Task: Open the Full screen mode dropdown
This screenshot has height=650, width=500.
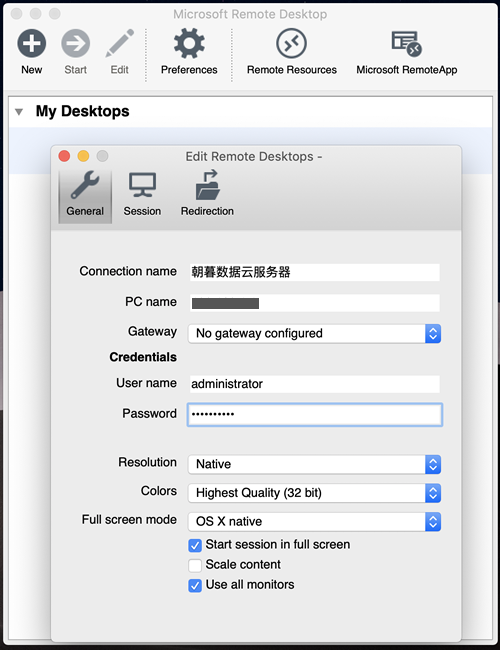Action: click(314, 521)
